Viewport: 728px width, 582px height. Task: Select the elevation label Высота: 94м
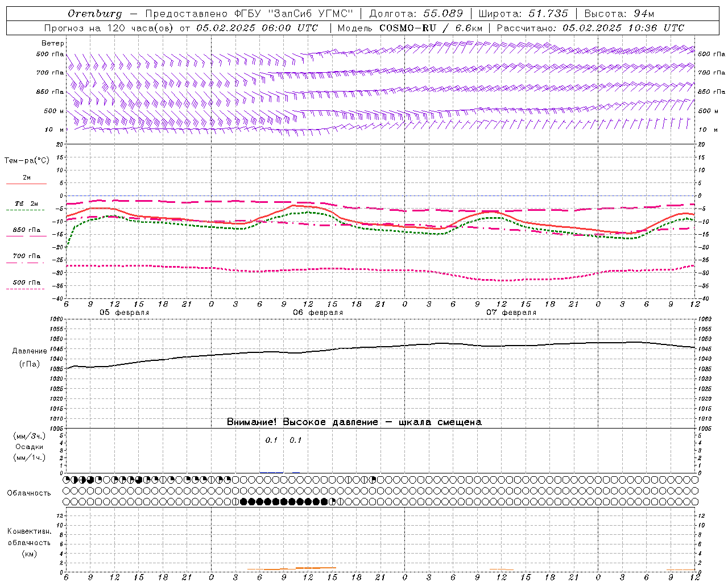[619, 14]
